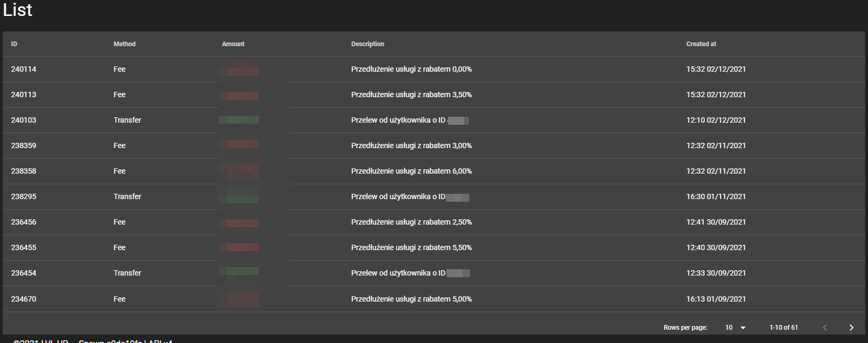The height and width of the screenshot is (343, 868).
Task: Click the 3,00% discount description
Action: pos(411,145)
